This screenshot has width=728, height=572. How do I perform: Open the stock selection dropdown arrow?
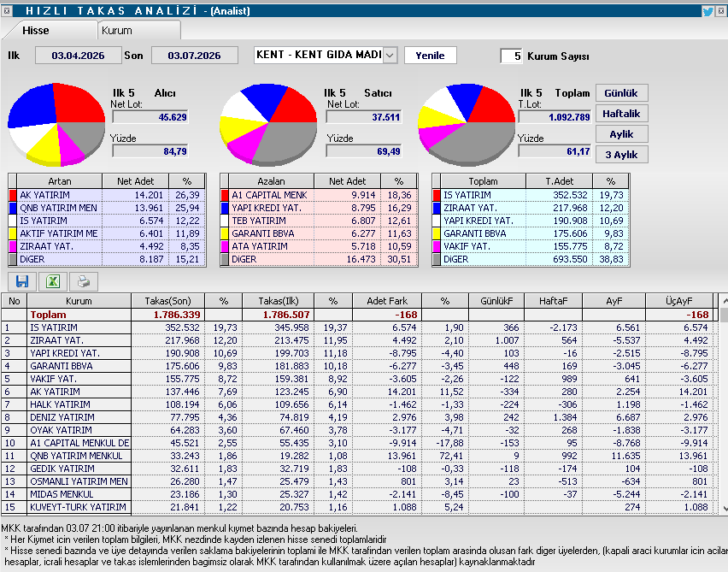390,56
